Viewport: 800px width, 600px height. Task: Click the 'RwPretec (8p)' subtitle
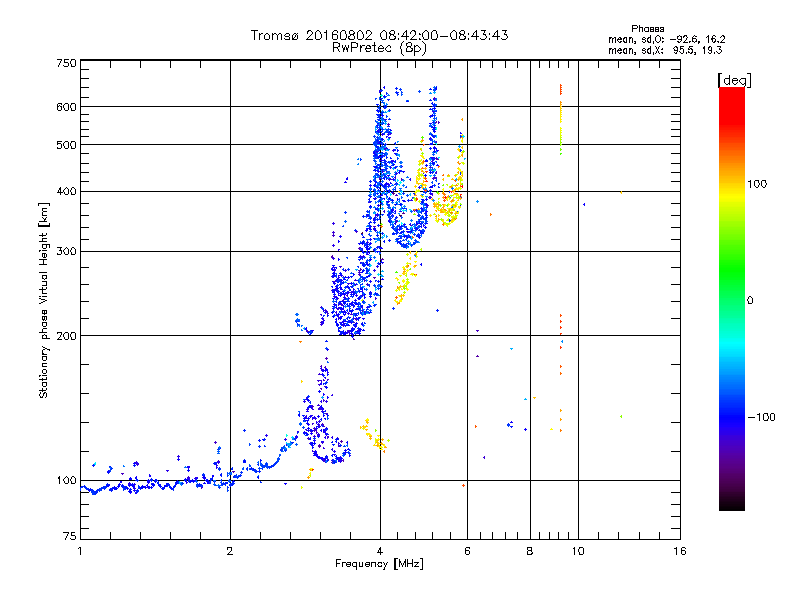coord(379,48)
